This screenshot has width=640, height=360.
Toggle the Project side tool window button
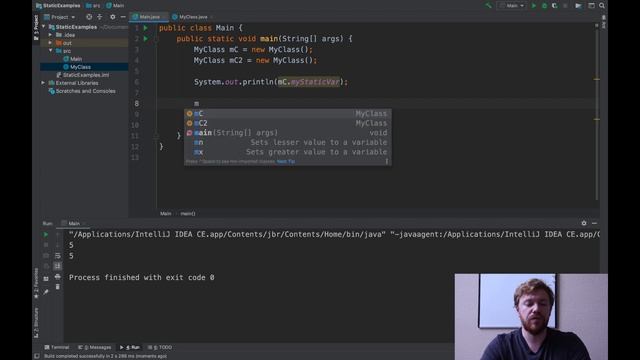click(x=36, y=28)
